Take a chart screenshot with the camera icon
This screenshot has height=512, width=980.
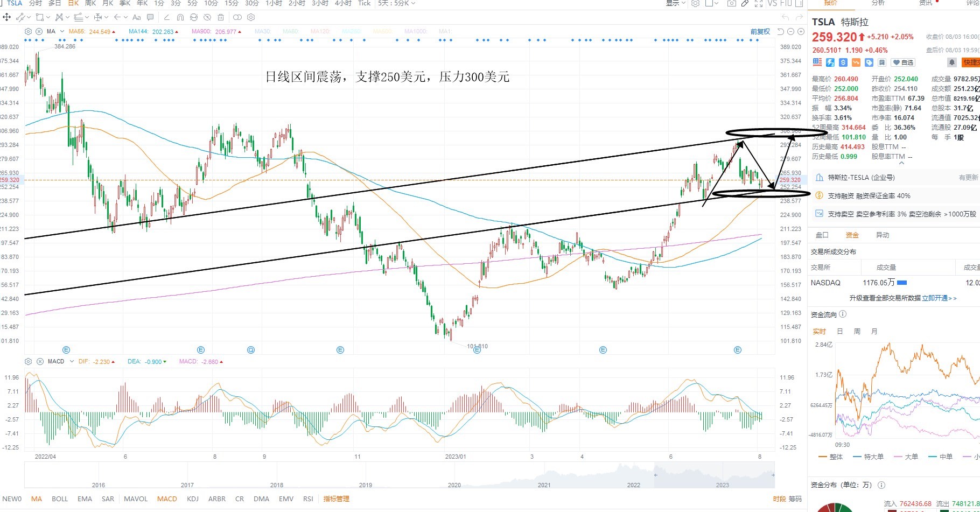click(x=731, y=3)
